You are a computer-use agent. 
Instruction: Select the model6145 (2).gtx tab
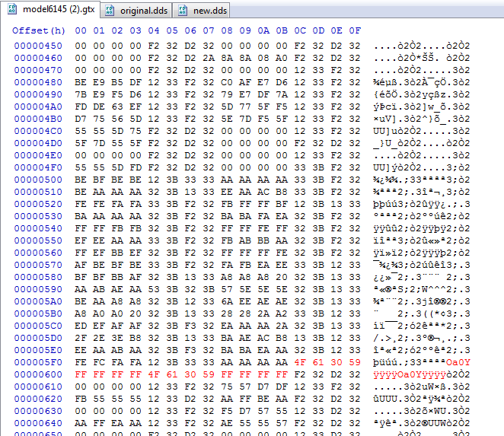pos(52,9)
